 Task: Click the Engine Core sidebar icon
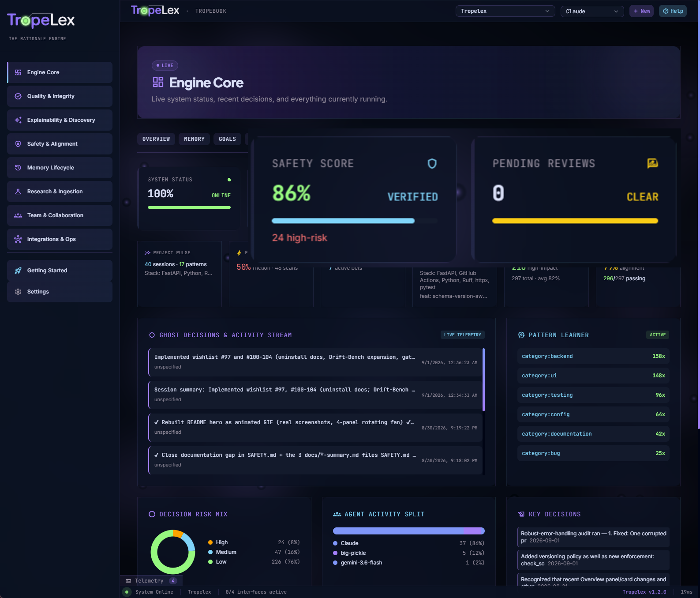click(x=18, y=72)
